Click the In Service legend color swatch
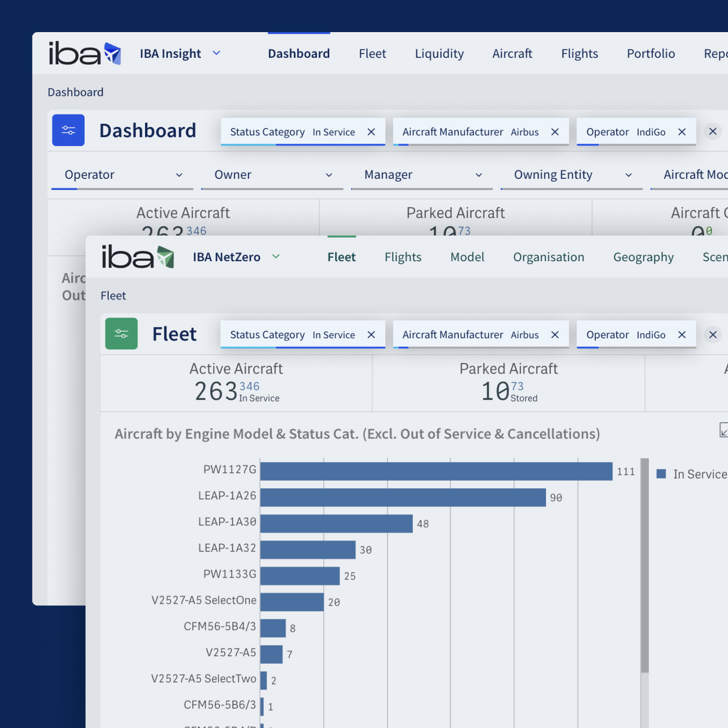The width and height of the screenshot is (728, 728). tap(661, 474)
